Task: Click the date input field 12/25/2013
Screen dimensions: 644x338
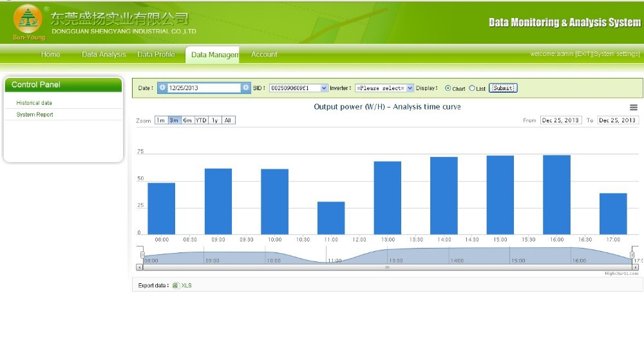Action: (x=204, y=88)
